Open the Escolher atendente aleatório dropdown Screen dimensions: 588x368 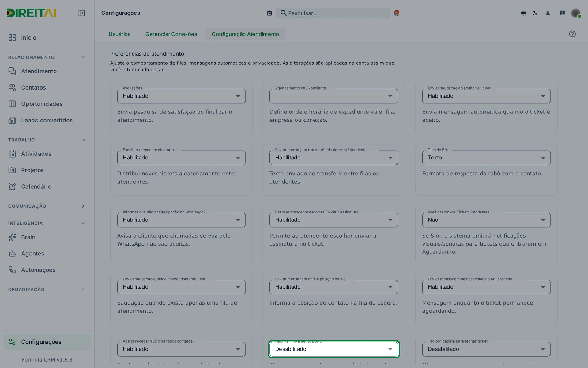(181, 158)
